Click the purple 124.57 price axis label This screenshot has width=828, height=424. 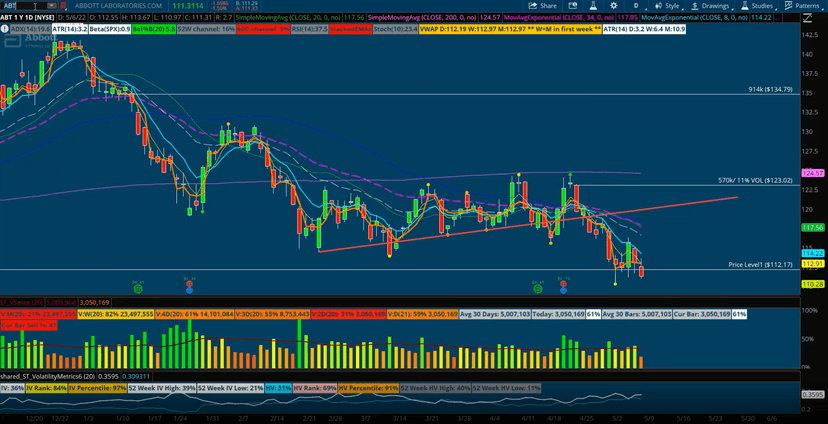813,173
